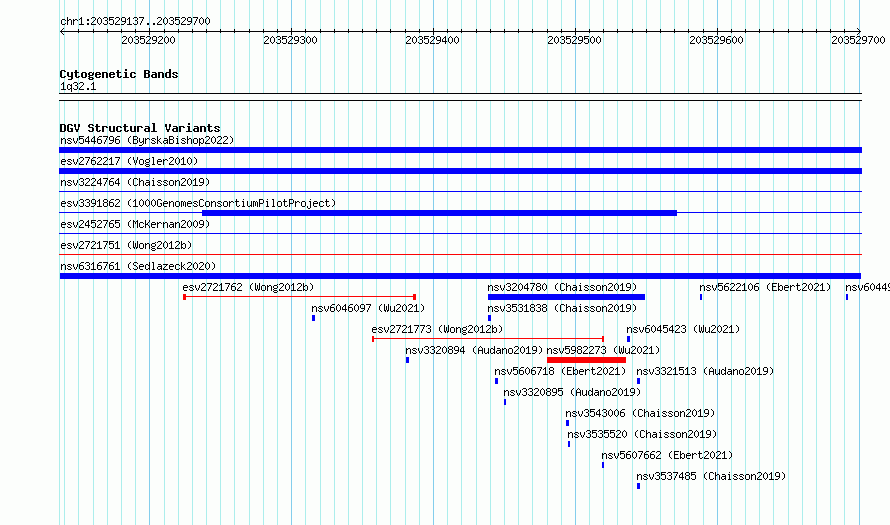Viewport: 890px width, 525px height.
Task: Click blue marker below nsv5607662
Action: (603, 465)
